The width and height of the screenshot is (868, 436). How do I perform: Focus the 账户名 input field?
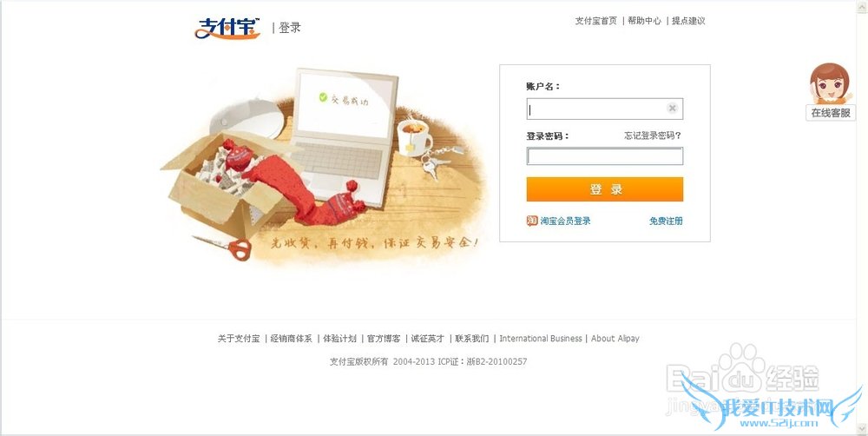tap(604, 109)
